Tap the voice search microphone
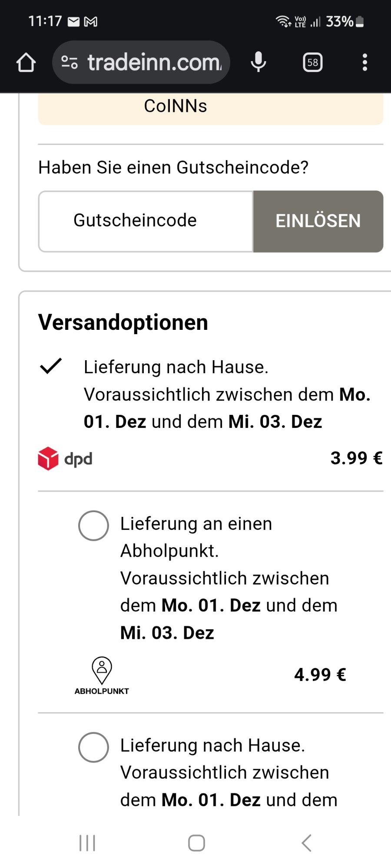391x868 pixels. [258, 62]
